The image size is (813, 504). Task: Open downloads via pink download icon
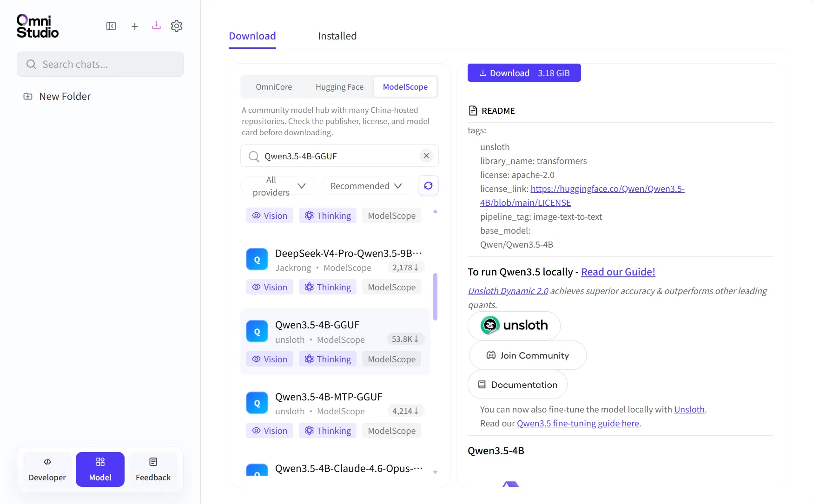coord(156,25)
